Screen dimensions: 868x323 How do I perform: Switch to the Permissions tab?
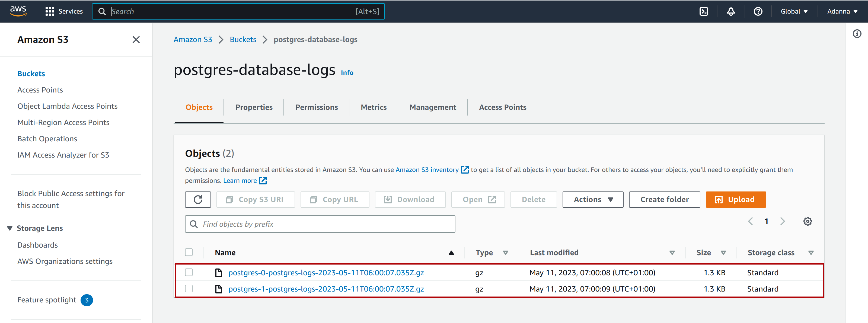316,107
